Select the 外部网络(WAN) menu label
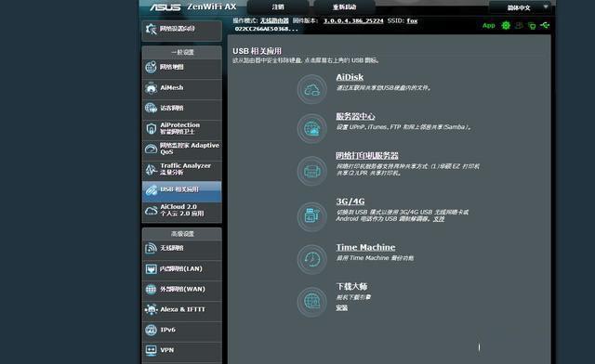The height and width of the screenshot is (364, 595). (x=182, y=290)
